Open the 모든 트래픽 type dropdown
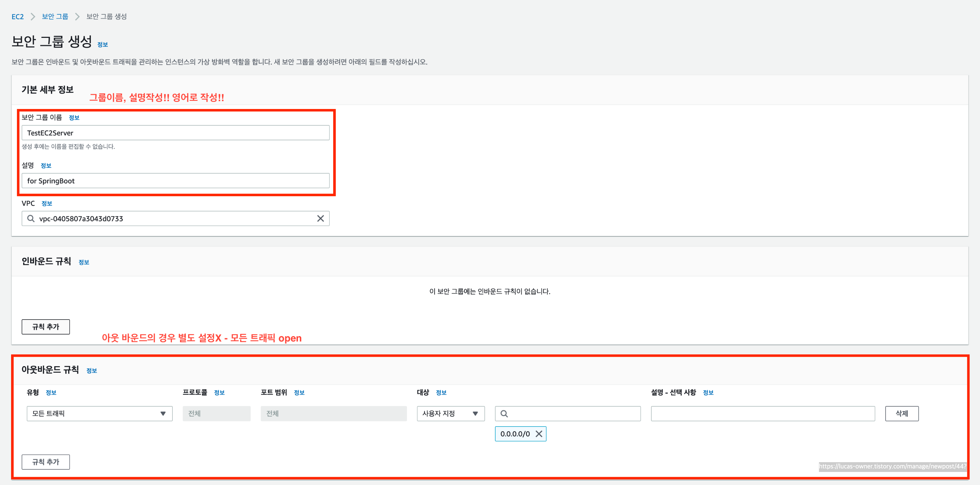 [99, 414]
